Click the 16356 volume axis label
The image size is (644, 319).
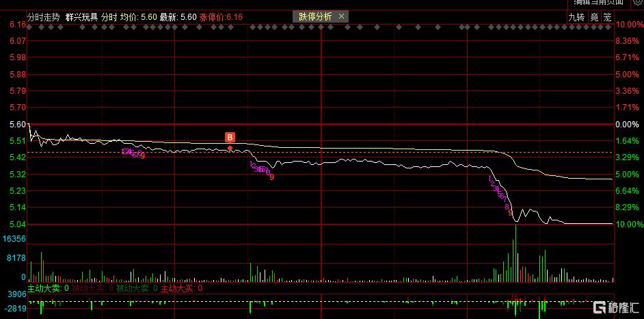point(16,239)
